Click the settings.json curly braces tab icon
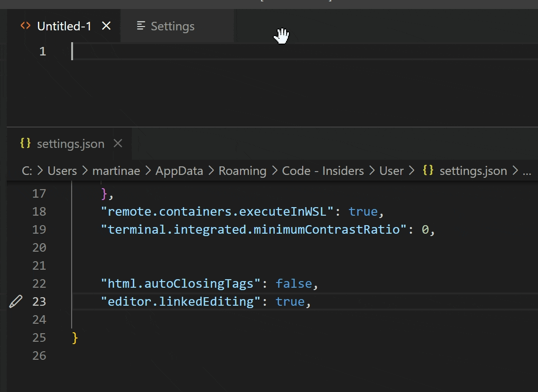 point(26,143)
